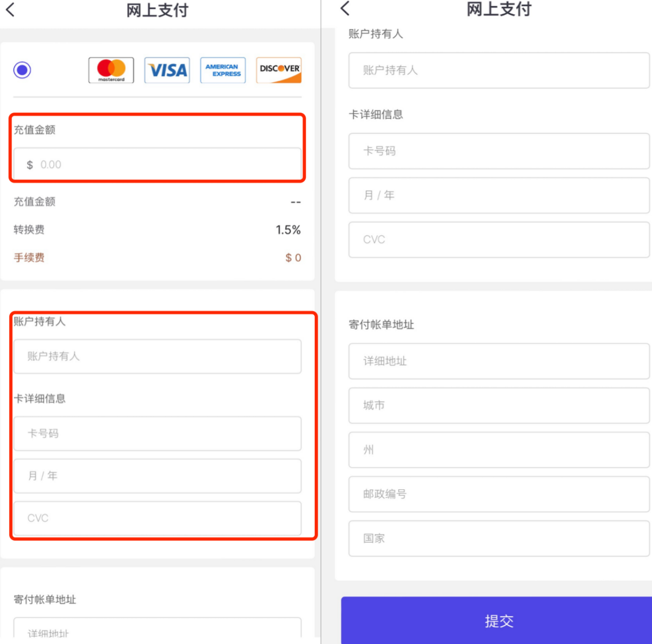Click account holder field on right screen
Screen dimensions: 652x644
tap(499, 70)
